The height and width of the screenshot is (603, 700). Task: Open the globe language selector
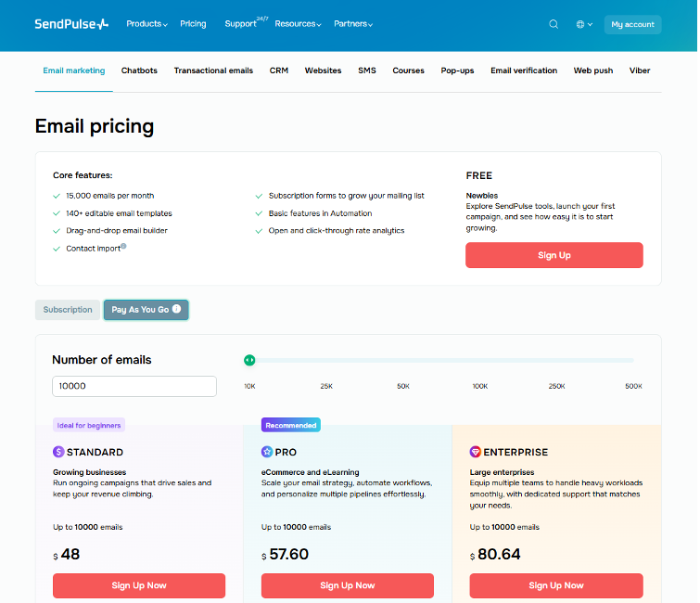pos(584,24)
